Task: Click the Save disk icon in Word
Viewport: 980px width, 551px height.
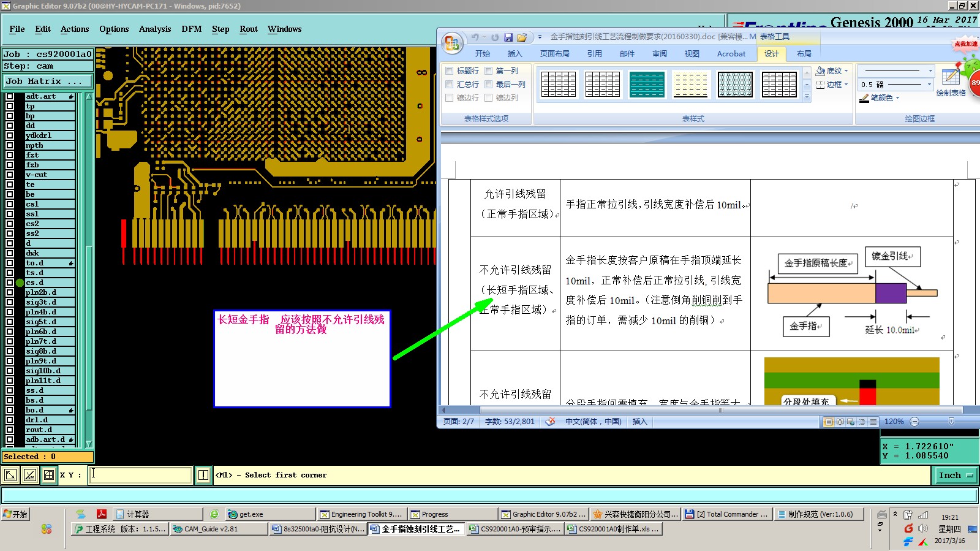Action: click(508, 37)
